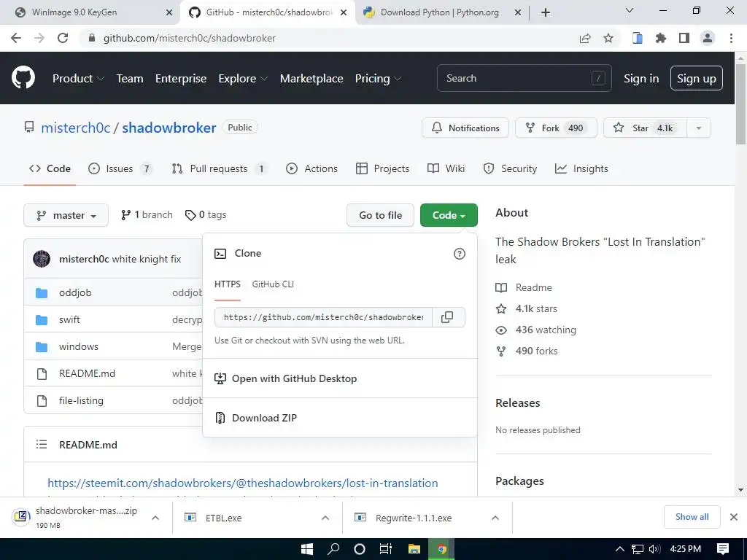Viewport: 747px width, 560px height.
Task: Expand Explore menu in header
Action: click(x=243, y=79)
